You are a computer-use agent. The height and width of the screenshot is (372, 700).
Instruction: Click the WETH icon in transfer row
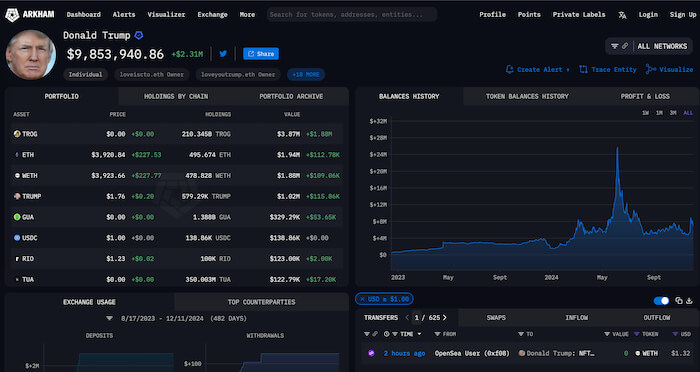(638, 353)
